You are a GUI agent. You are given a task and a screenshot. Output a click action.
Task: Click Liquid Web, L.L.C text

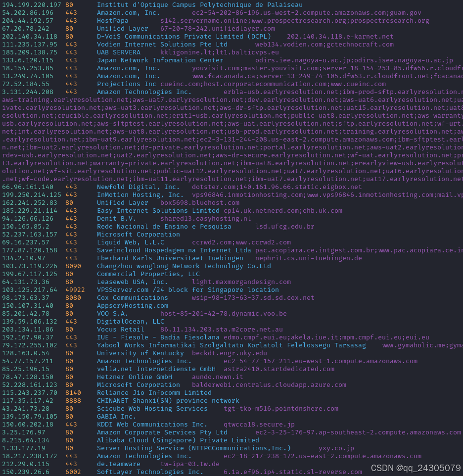point(131,242)
